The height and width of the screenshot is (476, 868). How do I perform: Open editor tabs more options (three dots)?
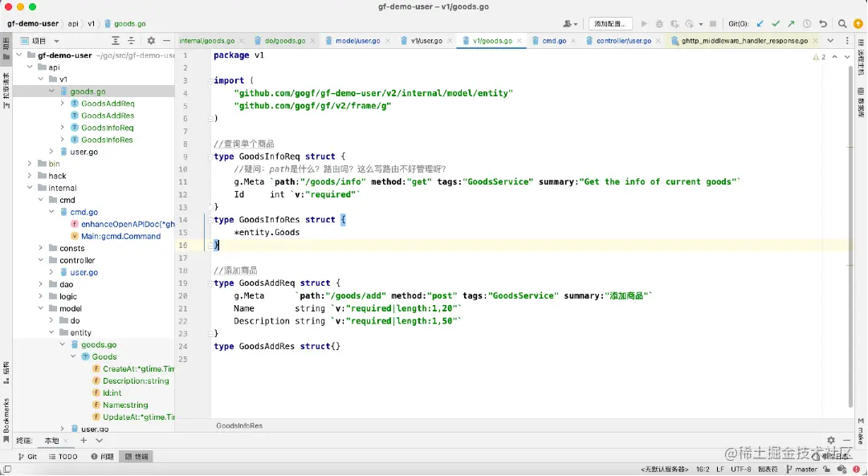click(x=847, y=40)
